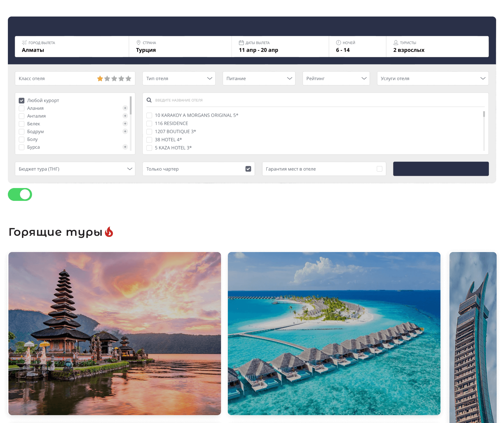This screenshot has height=423, width=504.
Task: Check the Анталия resort checkbox
Action: click(x=22, y=116)
